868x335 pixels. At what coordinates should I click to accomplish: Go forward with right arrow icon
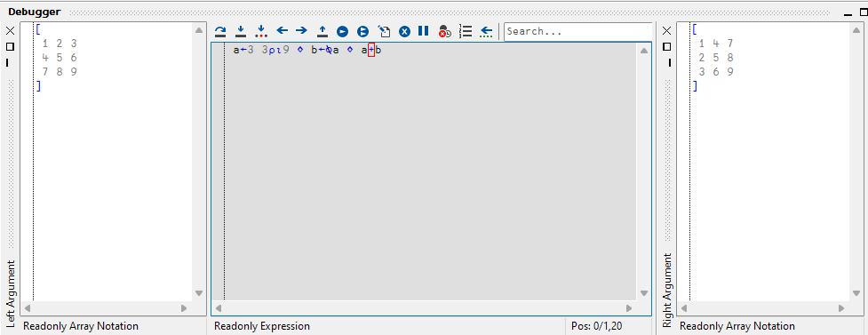tap(301, 31)
